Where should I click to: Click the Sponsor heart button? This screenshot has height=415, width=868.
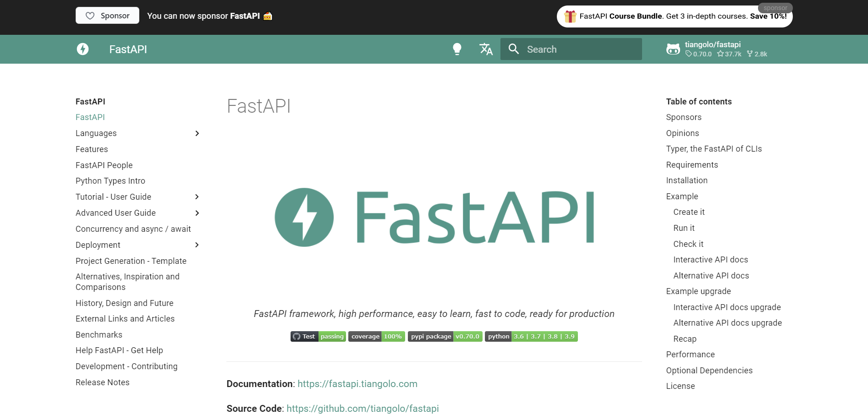[x=107, y=16]
